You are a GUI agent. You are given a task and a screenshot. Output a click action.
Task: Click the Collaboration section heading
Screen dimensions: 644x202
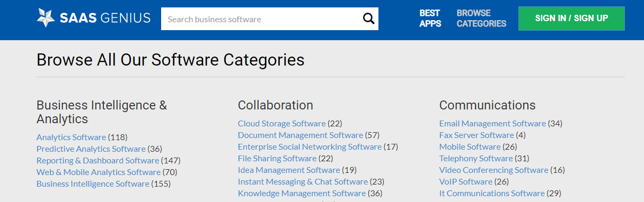point(276,105)
